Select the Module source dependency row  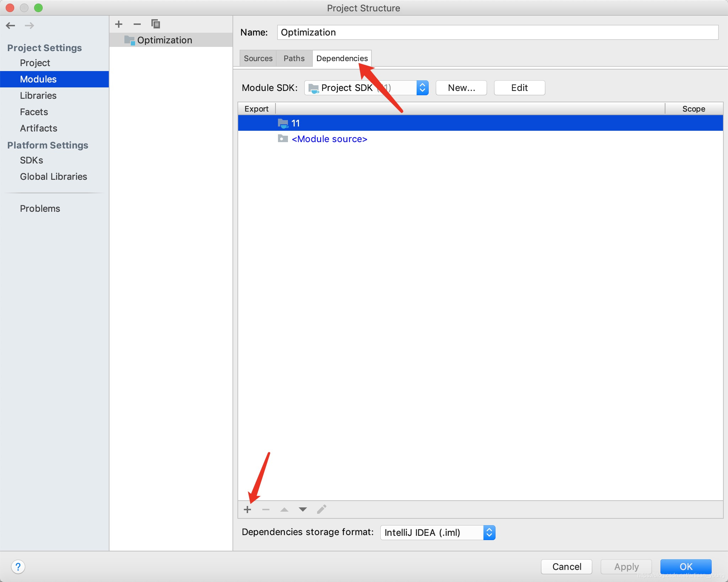click(x=329, y=139)
